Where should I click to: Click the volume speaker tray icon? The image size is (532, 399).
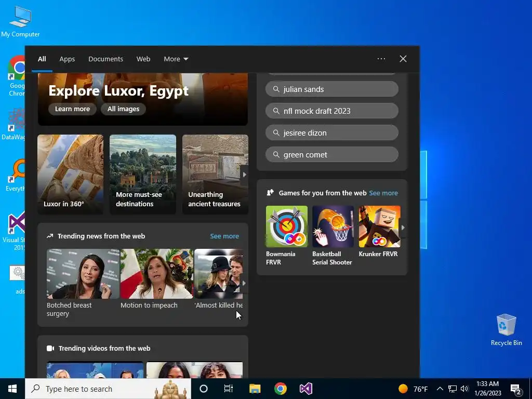pos(464,389)
